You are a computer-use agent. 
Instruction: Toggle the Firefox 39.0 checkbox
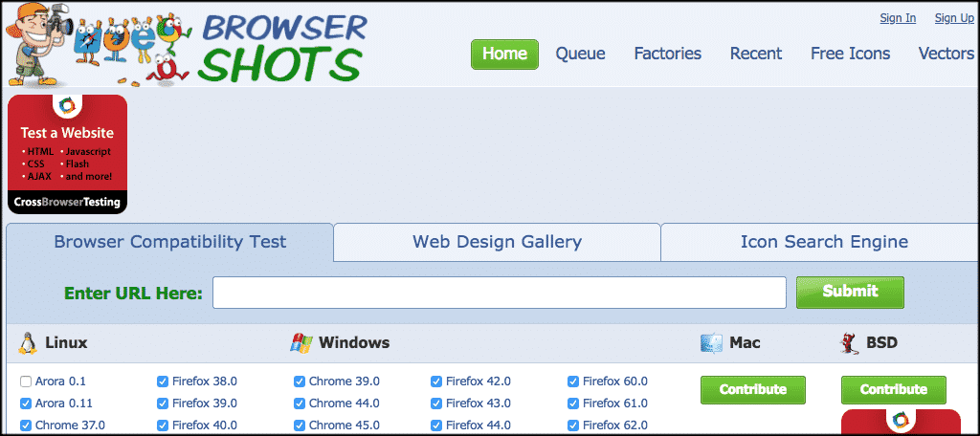[x=163, y=403]
